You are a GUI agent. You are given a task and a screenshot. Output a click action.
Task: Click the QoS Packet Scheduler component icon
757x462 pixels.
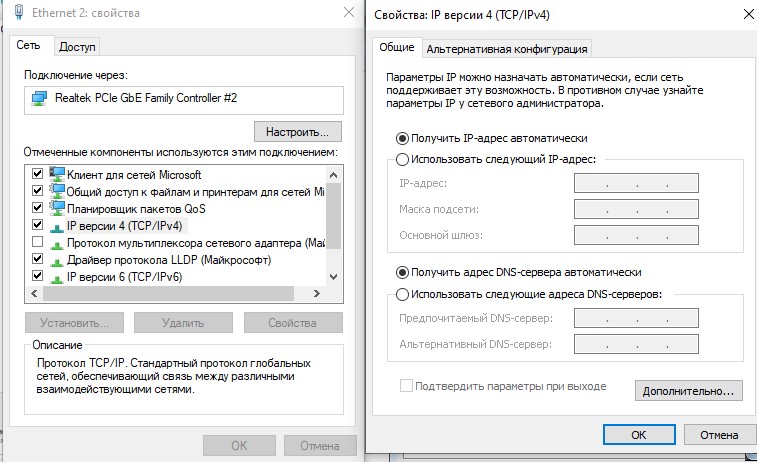point(57,209)
